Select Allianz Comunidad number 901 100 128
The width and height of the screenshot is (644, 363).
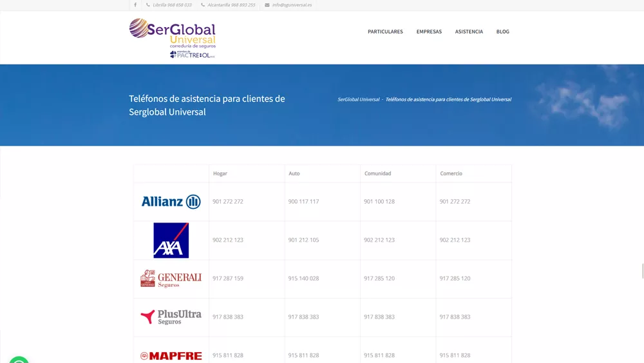coord(379,201)
